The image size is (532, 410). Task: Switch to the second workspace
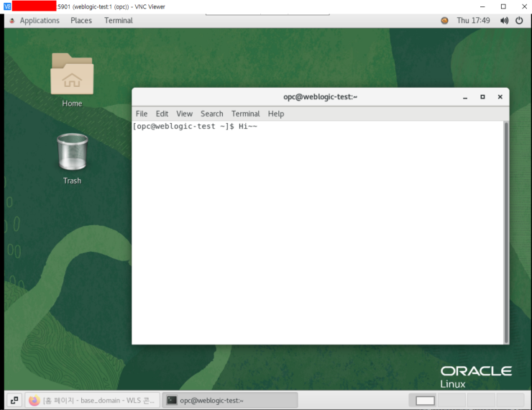452,400
